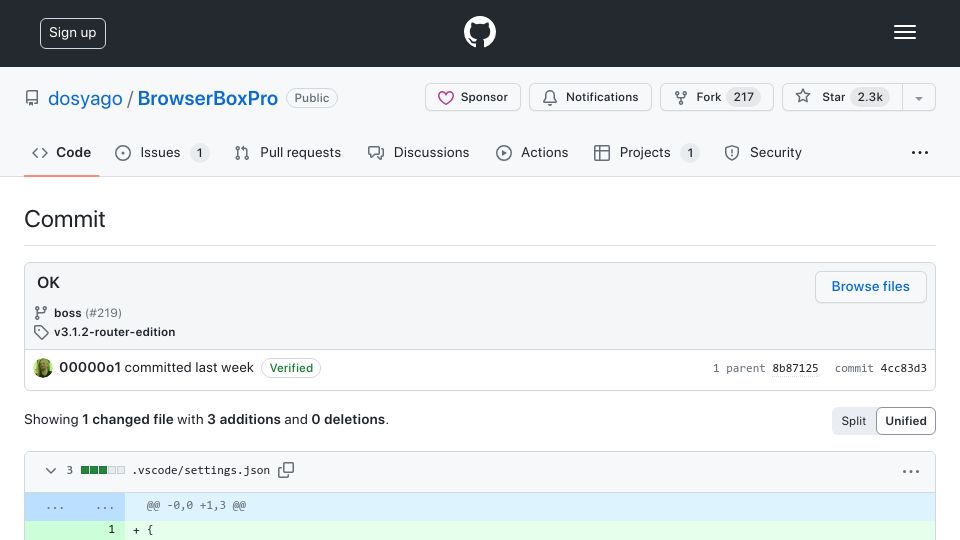The image size is (960, 540).
Task: Open parent commit 8b87125
Action: (795, 368)
